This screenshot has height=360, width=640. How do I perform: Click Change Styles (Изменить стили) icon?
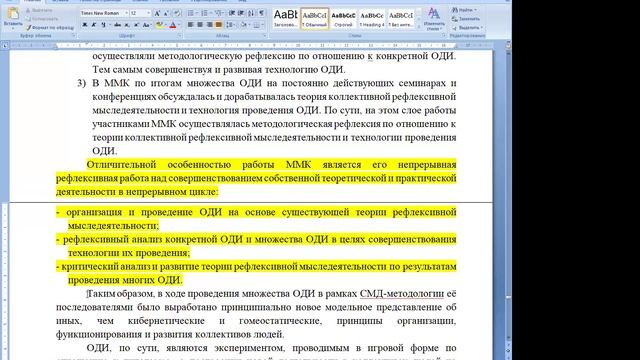tap(434, 19)
